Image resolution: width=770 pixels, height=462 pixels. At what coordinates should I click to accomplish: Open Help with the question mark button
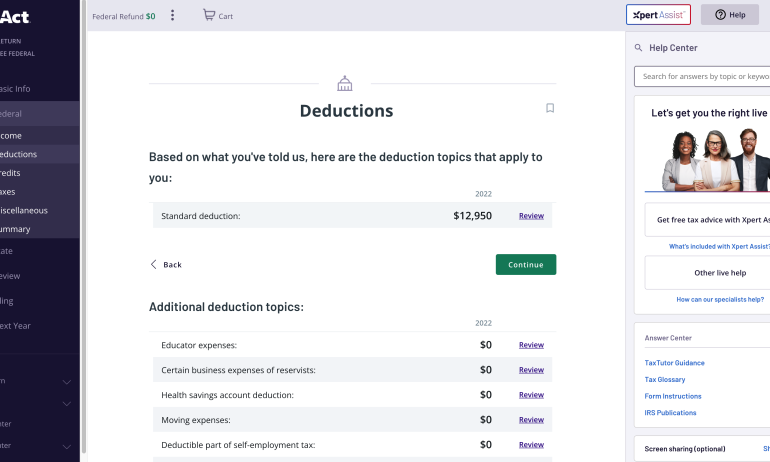tap(729, 15)
